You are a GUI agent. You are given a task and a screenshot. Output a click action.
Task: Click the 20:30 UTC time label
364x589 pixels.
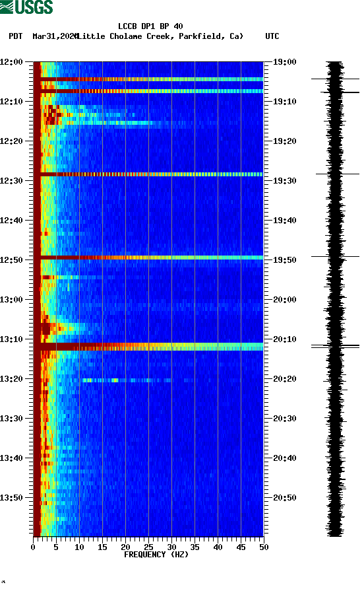pos(285,419)
